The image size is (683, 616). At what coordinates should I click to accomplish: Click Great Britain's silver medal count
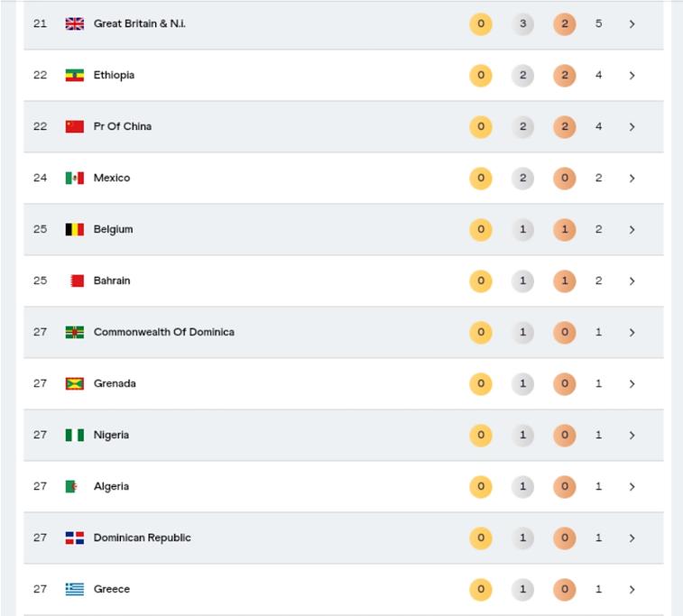tap(522, 23)
